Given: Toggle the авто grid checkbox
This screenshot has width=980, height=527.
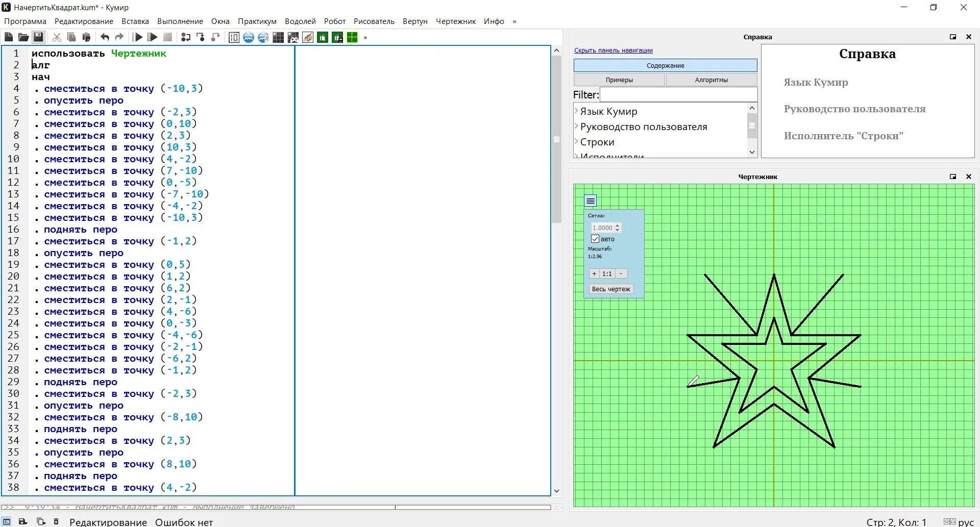Looking at the screenshot, I should point(595,239).
